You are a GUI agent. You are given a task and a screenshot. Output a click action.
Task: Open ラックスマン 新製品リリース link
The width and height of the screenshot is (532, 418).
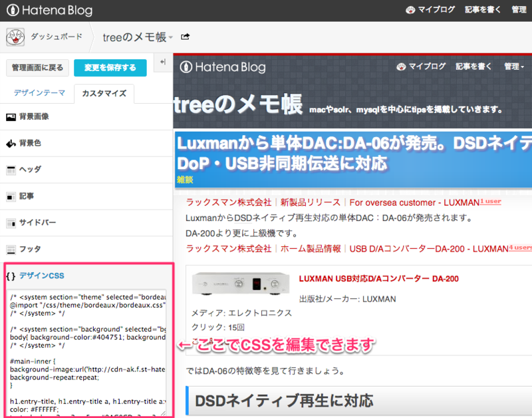(x=332, y=203)
